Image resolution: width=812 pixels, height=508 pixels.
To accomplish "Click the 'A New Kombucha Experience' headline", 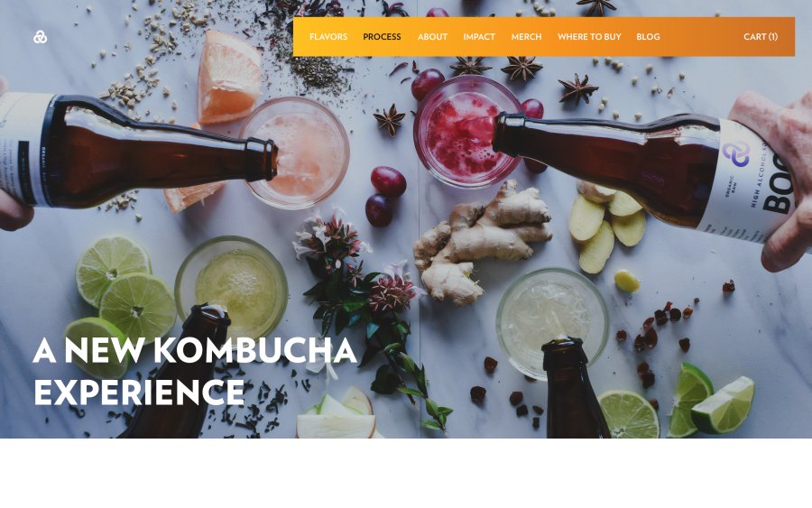I will (195, 371).
